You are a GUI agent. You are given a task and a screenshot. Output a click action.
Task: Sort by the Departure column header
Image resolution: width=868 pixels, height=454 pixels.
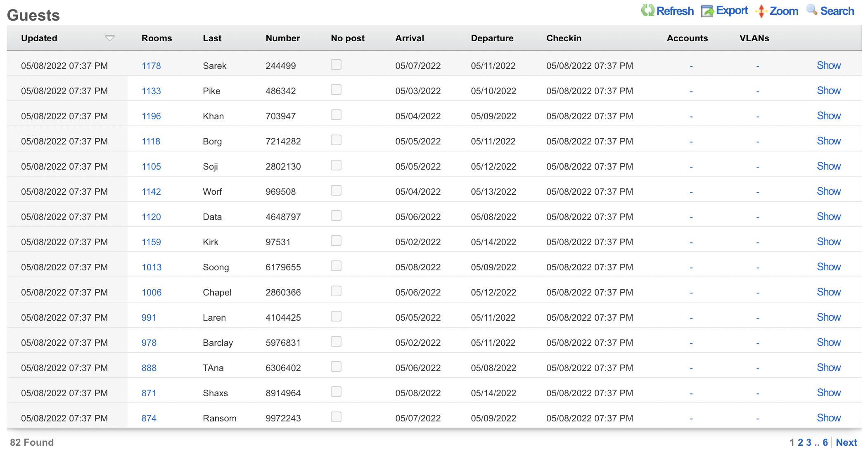[x=492, y=38]
